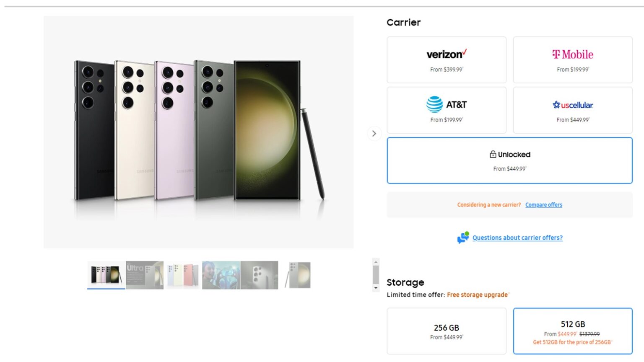The height and width of the screenshot is (362, 644).
Task: Choose the 256 GB storage option
Action: pyautogui.click(x=446, y=331)
